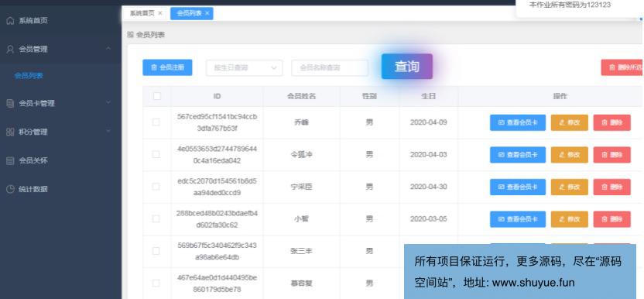Click the red 删除所选 button
This screenshot has width=644, height=299.
pyautogui.click(x=622, y=67)
